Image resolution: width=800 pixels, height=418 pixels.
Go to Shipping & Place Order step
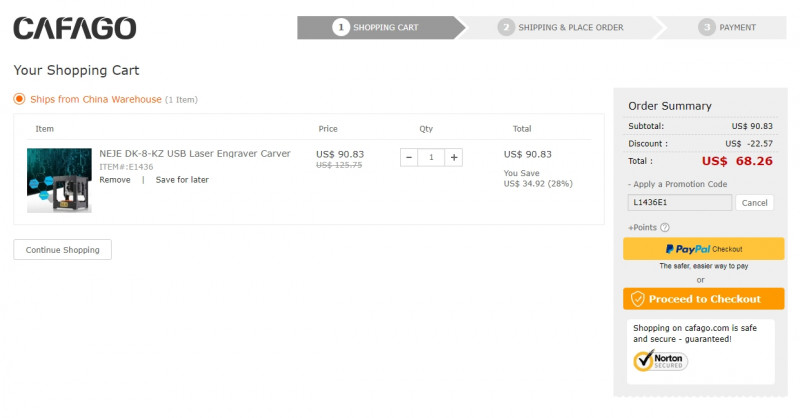560,28
